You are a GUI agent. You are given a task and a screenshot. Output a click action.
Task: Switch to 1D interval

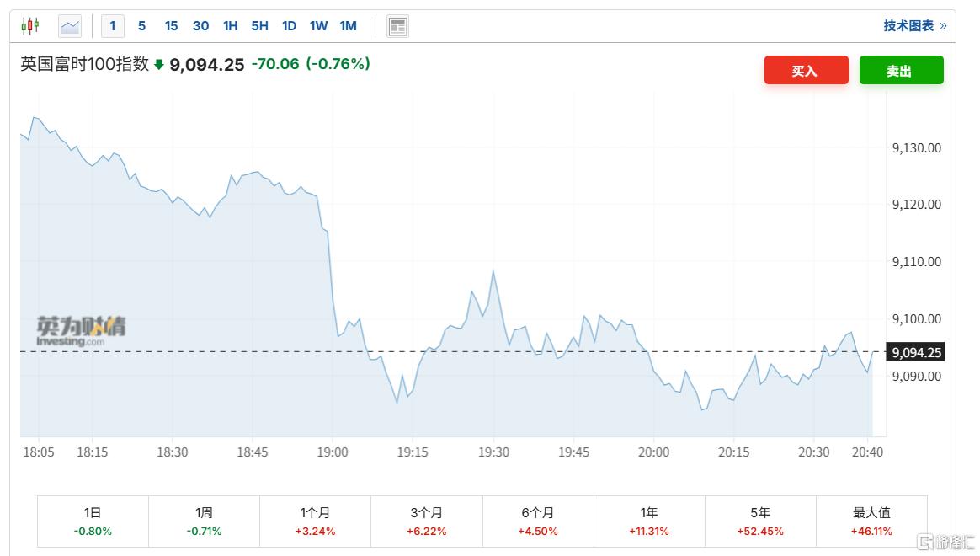[x=289, y=26]
